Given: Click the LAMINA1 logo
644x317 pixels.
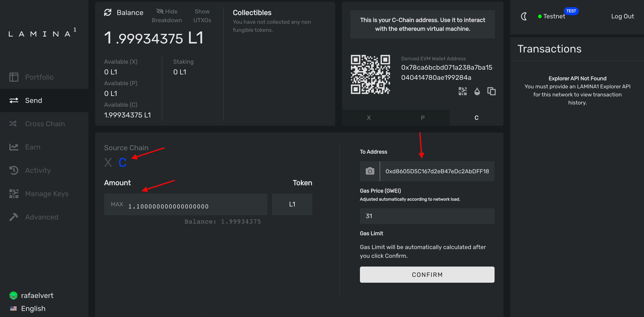Looking at the screenshot, I should (x=42, y=33).
